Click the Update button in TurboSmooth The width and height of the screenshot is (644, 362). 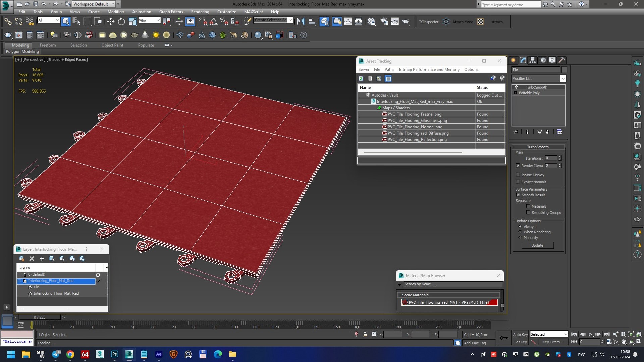[537, 245]
